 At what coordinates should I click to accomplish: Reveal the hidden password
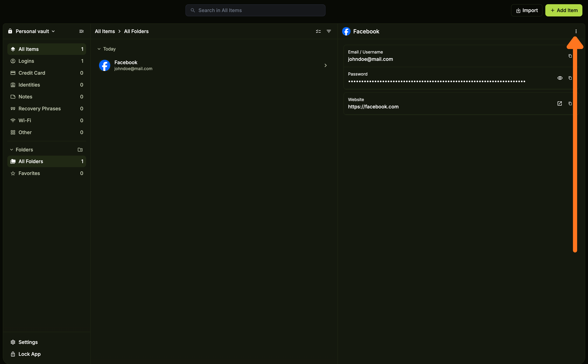(560, 78)
